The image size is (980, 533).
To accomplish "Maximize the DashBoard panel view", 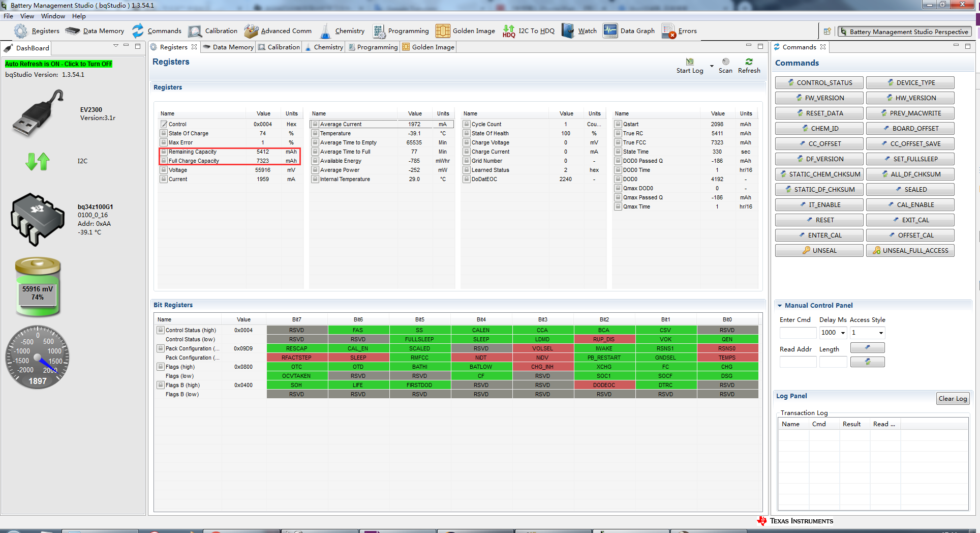I will pos(138,46).
